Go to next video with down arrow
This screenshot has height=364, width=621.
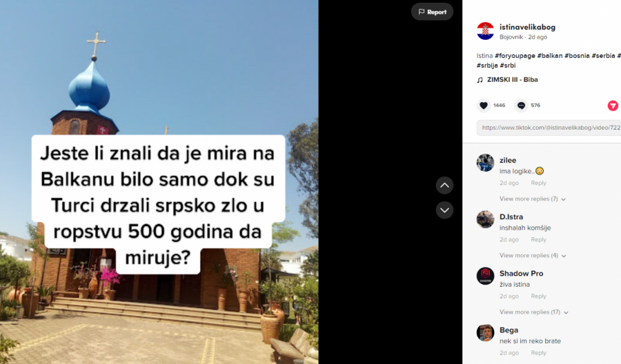pos(444,210)
